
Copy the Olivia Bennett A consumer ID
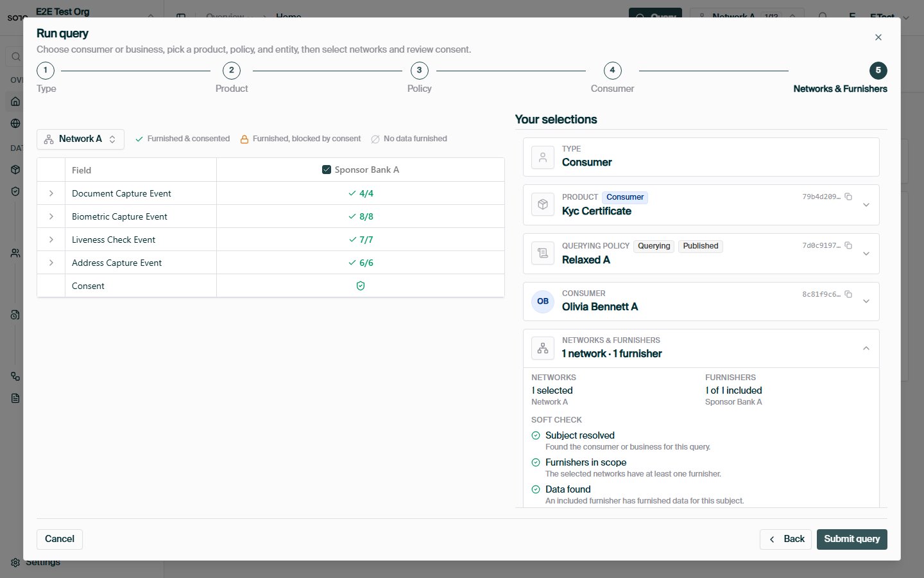(848, 294)
